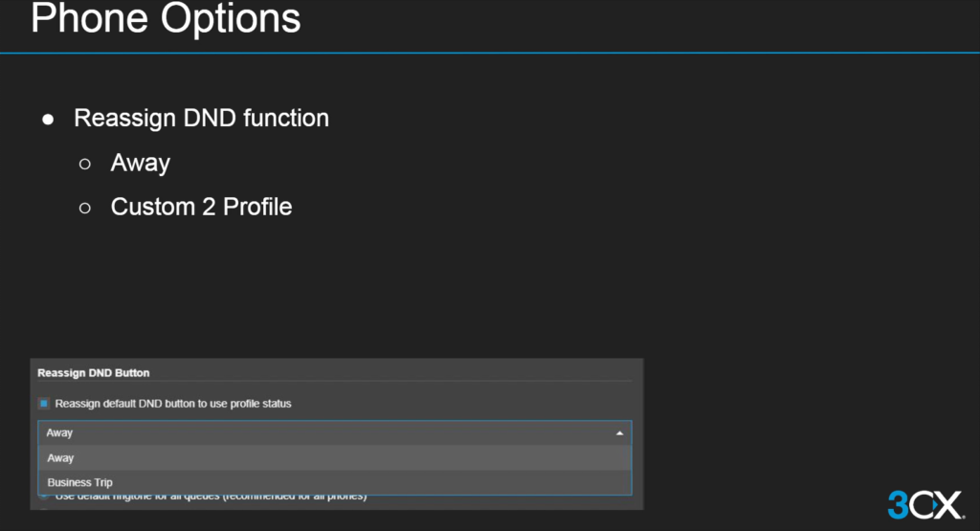The image size is (980, 531).
Task: Click the 'Reassign default DND button' label text
Action: [x=172, y=404]
